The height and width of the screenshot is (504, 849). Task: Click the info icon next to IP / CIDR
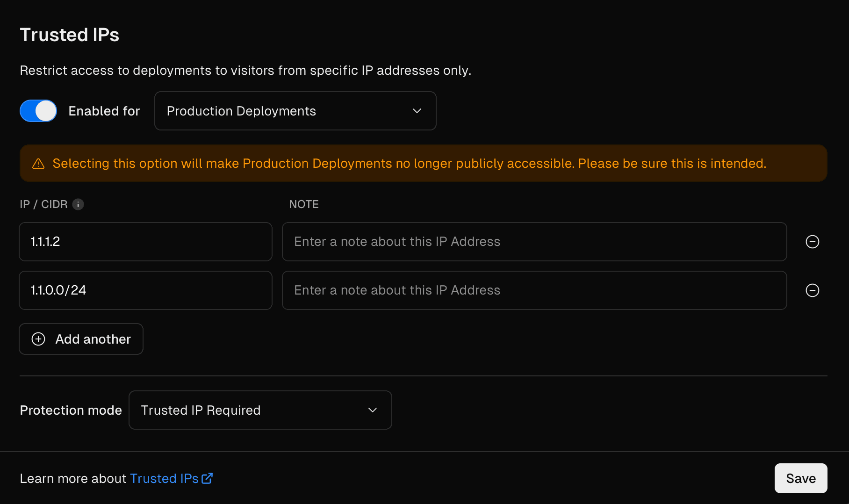78,204
